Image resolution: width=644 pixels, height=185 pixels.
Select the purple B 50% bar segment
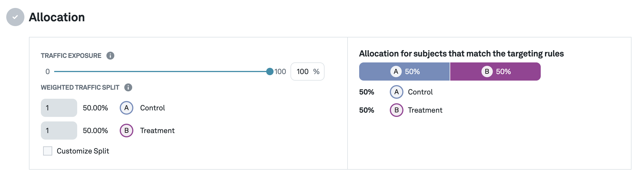point(495,71)
